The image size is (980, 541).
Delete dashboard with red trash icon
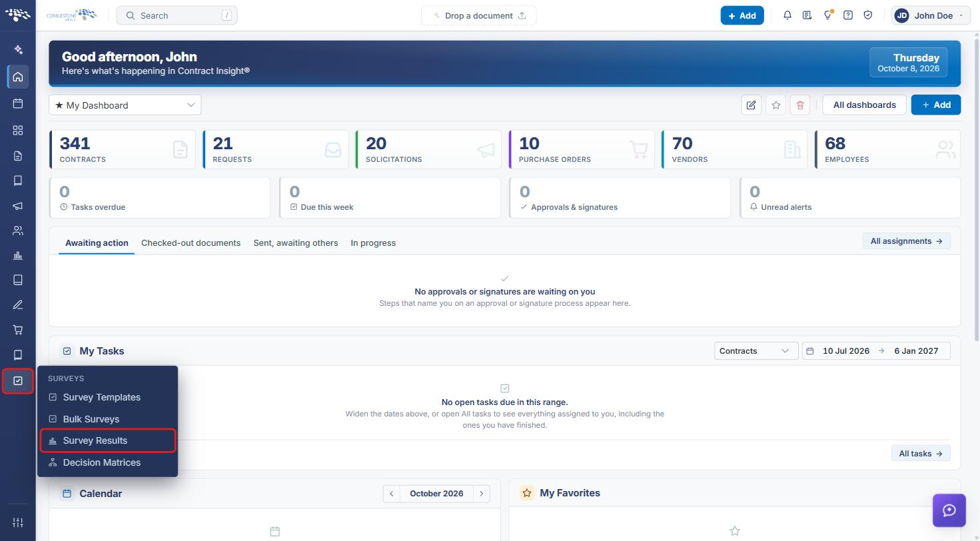[x=800, y=105]
